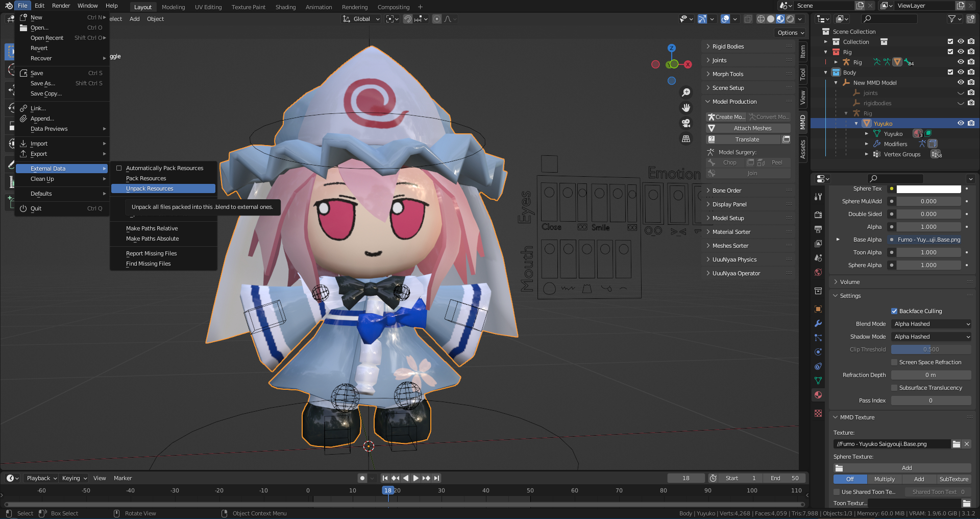Open Blend Mode dropdown
This screenshot has width=980, height=519.
(932, 324)
